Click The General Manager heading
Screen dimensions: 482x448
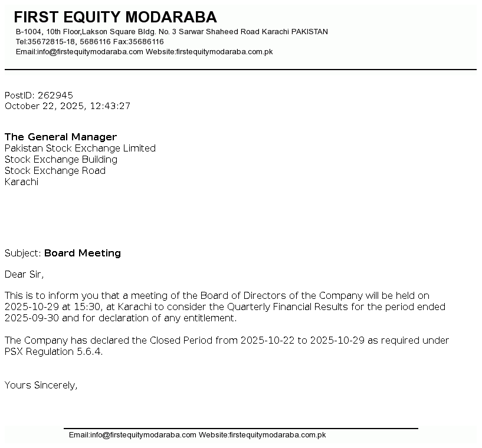pos(61,137)
